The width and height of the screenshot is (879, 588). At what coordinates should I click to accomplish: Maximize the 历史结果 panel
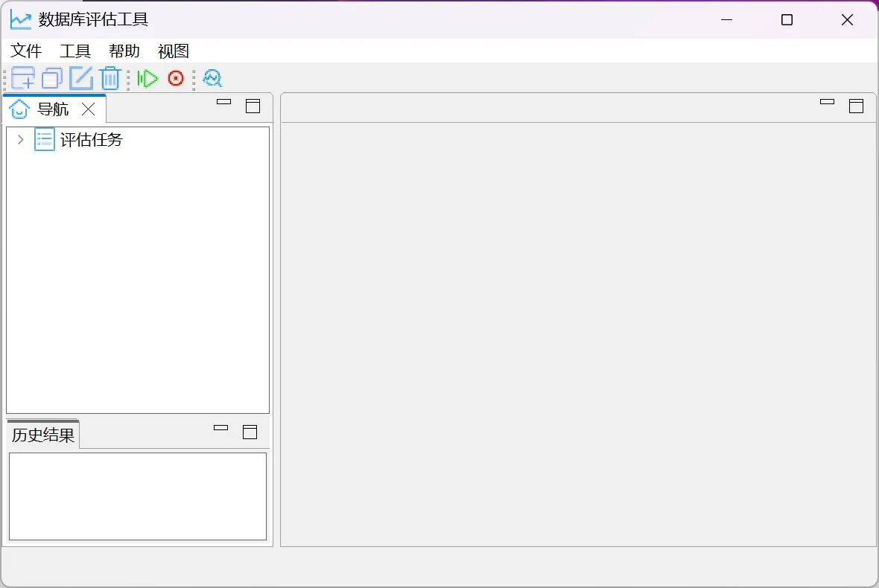(250, 432)
